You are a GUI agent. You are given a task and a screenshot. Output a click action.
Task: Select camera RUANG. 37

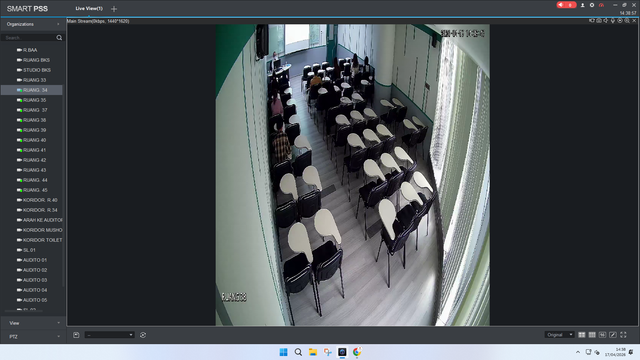35,110
